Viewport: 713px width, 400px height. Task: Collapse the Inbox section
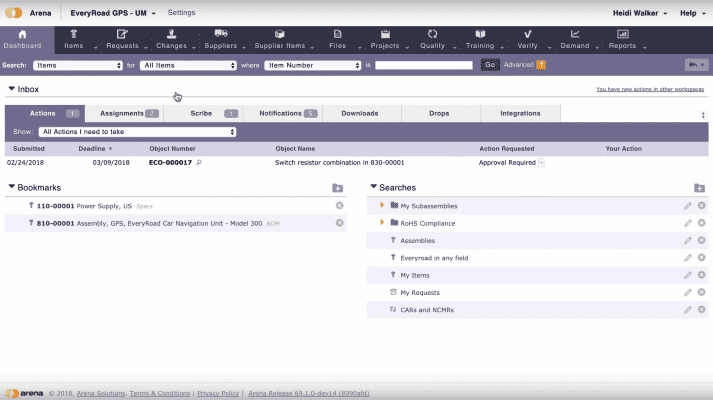12,89
